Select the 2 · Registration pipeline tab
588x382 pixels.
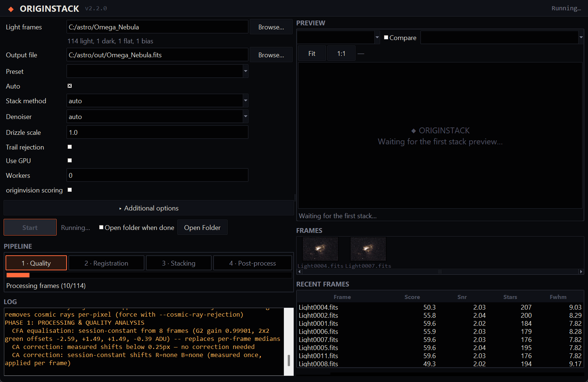106,263
